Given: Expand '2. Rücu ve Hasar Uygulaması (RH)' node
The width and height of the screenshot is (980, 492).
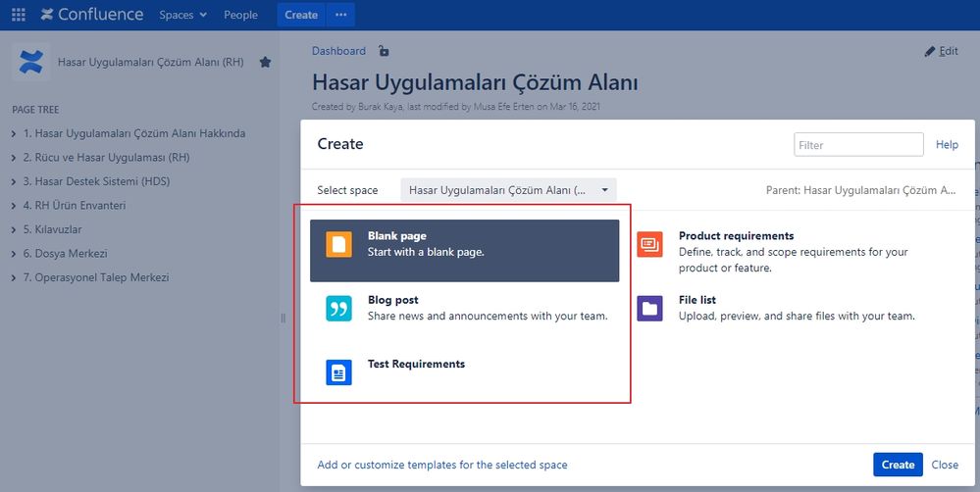Looking at the screenshot, I should click(14, 158).
